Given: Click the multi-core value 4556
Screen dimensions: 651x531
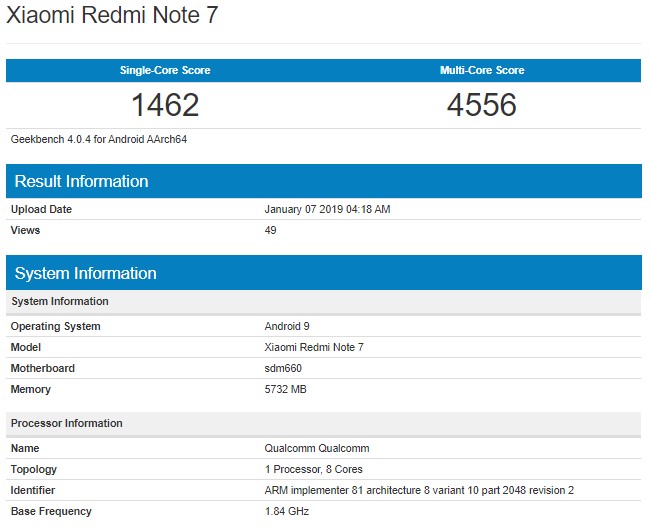Looking at the screenshot, I should click(482, 105).
